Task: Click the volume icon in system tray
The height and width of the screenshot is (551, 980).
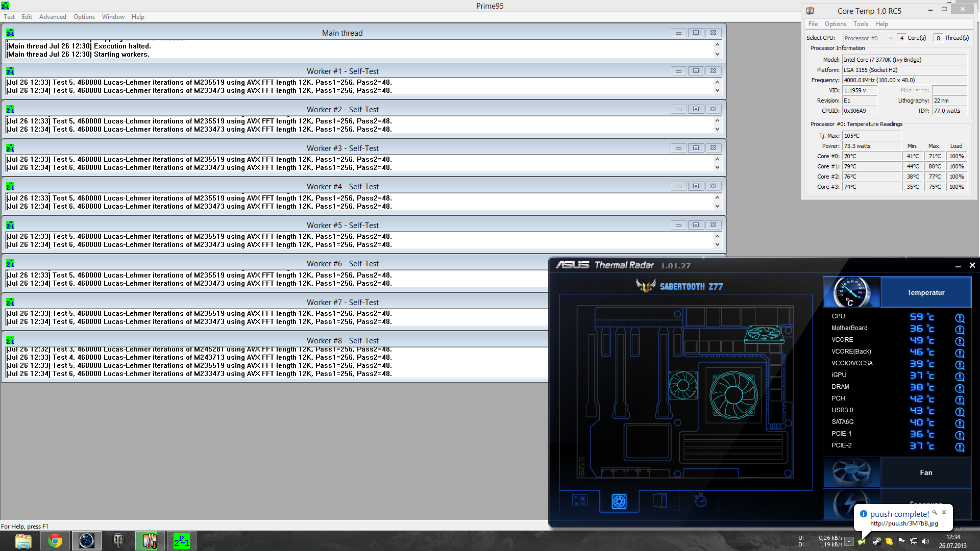Action: click(x=925, y=541)
